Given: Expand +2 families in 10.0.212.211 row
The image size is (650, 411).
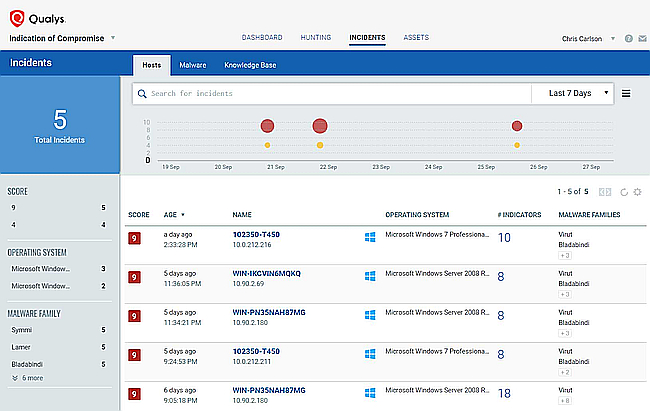Looking at the screenshot, I should tap(565, 372).
